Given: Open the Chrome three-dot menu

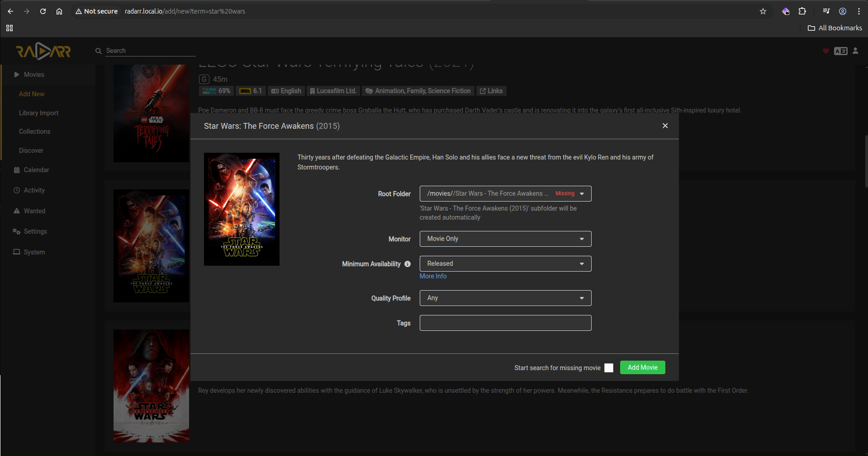Looking at the screenshot, I should [x=859, y=11].
